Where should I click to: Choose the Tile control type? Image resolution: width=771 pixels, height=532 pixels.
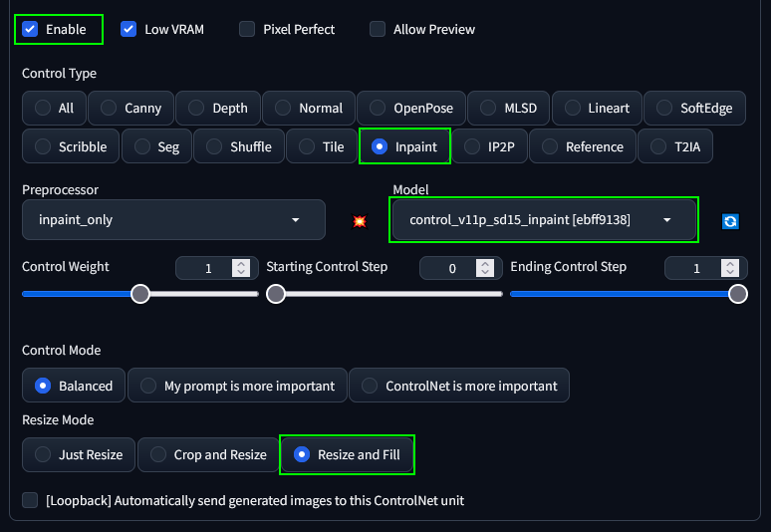tap(322, 146)
